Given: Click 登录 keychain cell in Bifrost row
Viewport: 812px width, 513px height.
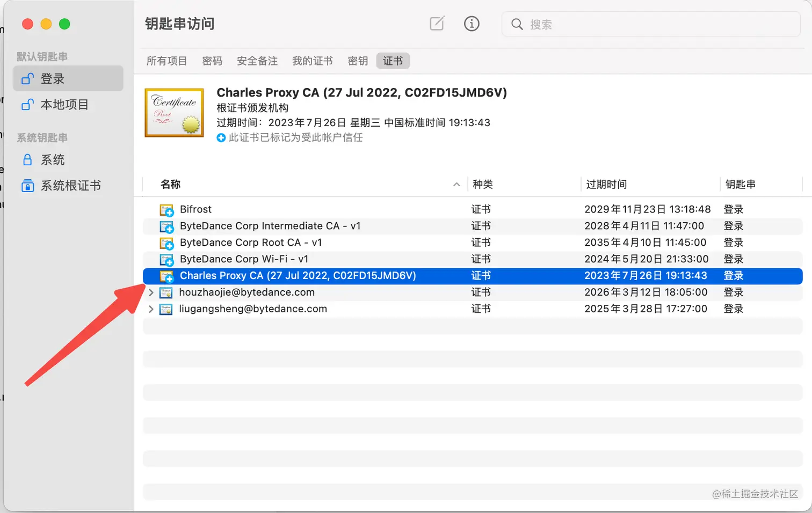Looking at the screenshot, I should click(734, 209).
